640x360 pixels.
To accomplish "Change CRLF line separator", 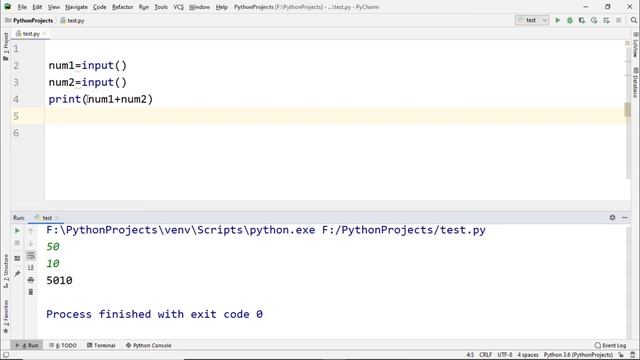I will pyautogui.click(x=485, y=355).
